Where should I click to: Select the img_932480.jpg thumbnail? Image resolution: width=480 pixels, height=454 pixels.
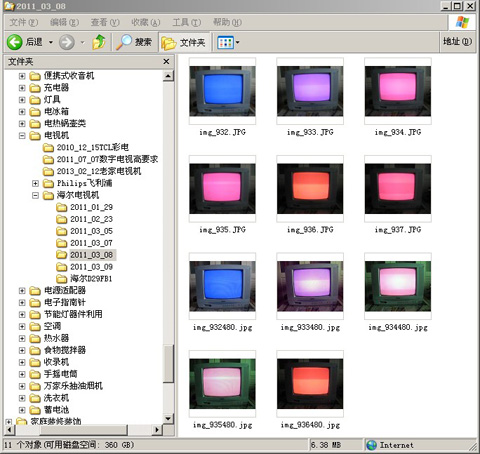[x=222, y=286]
